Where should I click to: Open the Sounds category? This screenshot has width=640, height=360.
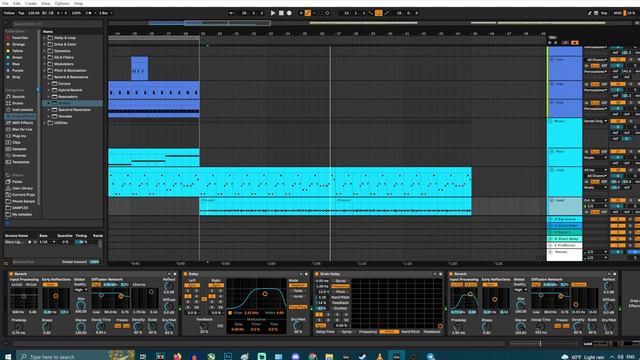(x=18, y=97)
